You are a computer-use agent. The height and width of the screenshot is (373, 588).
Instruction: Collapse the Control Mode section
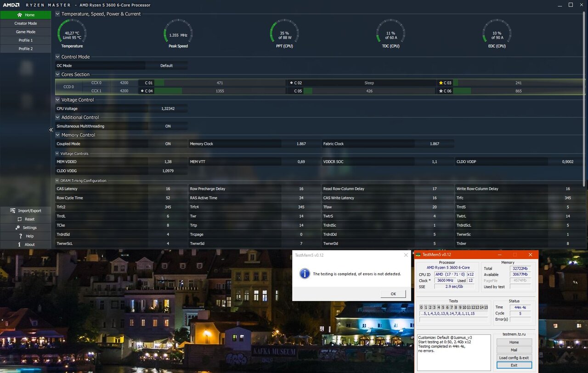click(x=57, y=57)
